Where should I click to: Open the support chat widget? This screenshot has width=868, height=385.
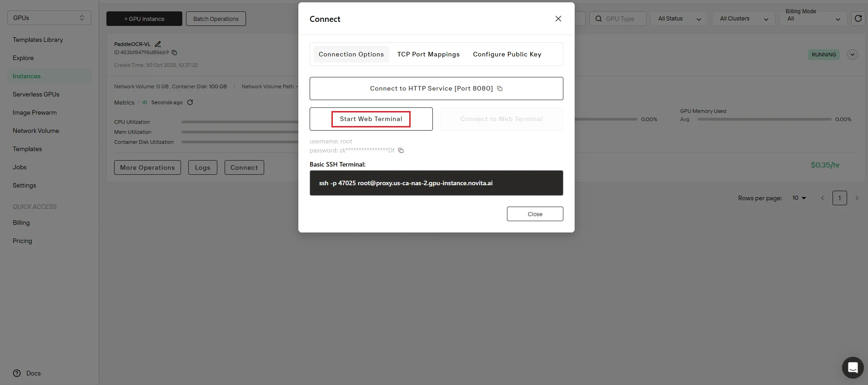(x=853, y=367)
